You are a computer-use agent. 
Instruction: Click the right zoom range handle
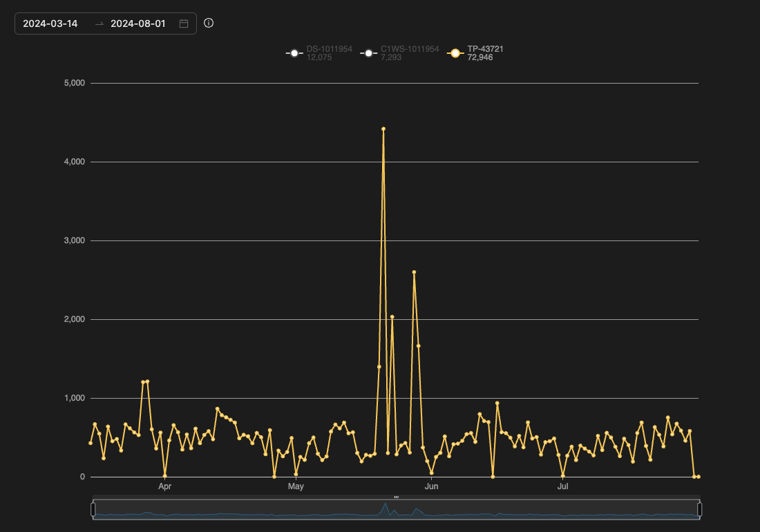699,509
